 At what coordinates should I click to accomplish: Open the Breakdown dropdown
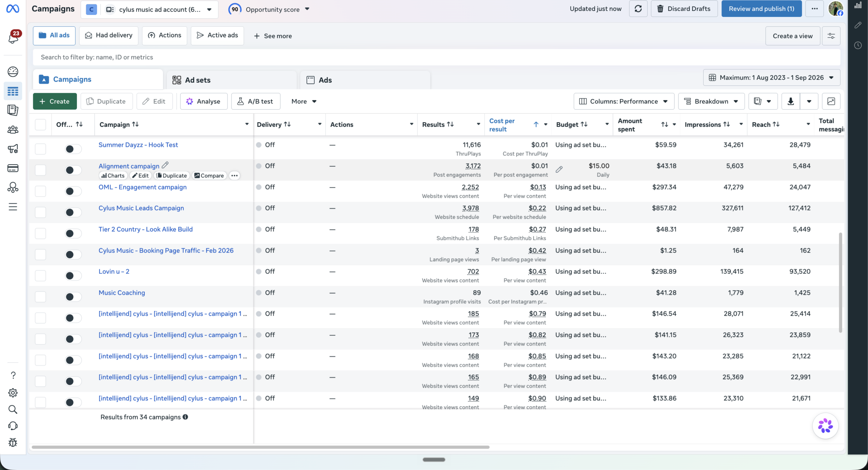pyautogui.click(x=711, y=101)
